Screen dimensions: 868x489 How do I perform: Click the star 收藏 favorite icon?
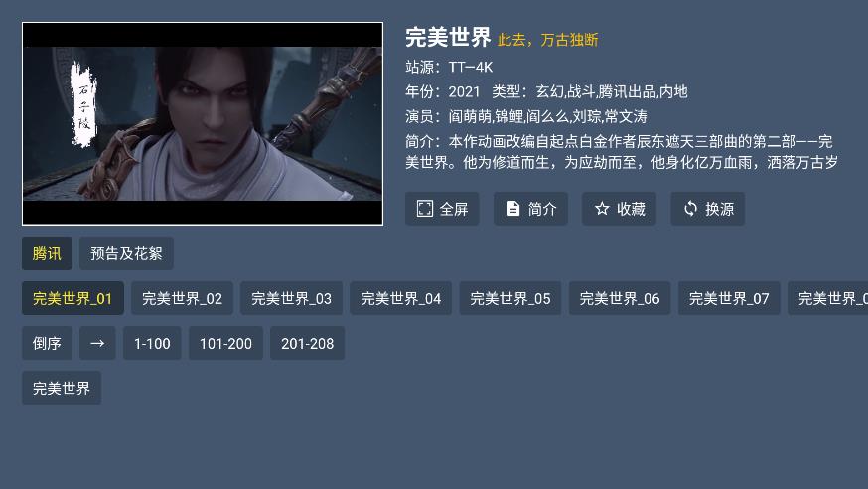pos(602,209)
